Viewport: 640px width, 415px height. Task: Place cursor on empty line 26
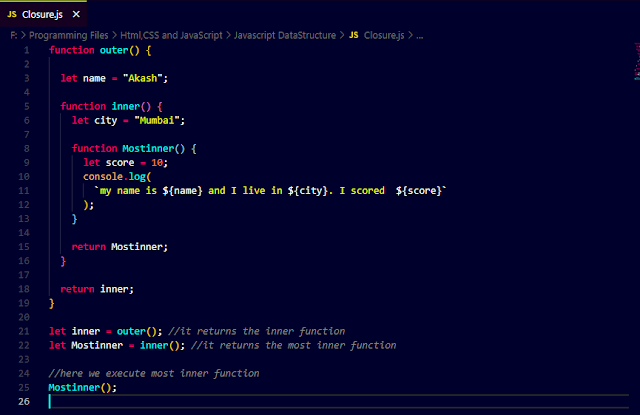339,402
